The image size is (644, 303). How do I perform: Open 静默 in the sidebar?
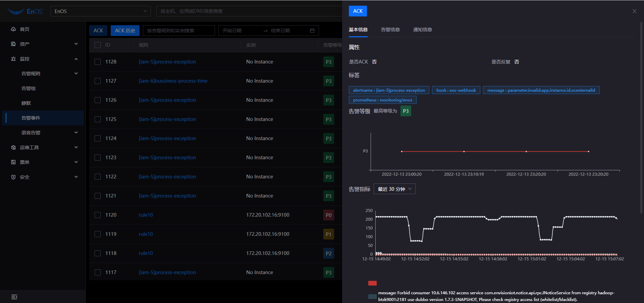pyautogui.click(x=26, y=103)
